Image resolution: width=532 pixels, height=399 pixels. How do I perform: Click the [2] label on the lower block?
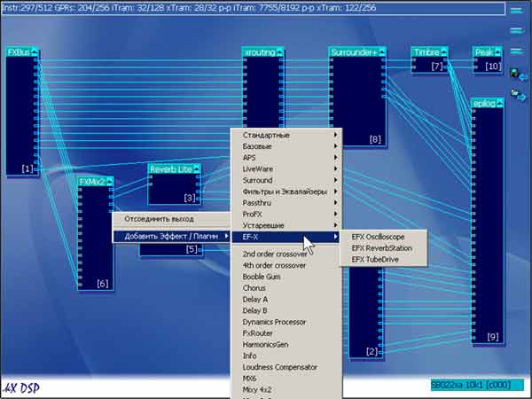372,351
